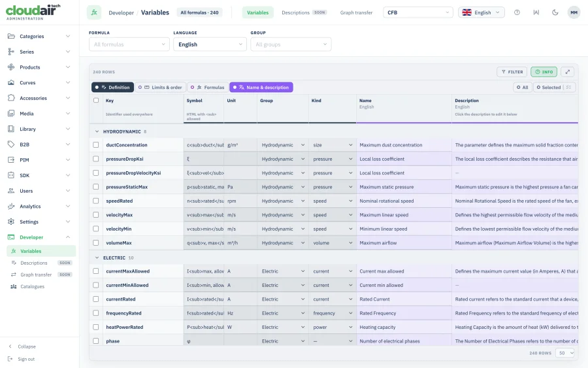Check the pressureDropKsi row checkbox

tap(96, 159)
